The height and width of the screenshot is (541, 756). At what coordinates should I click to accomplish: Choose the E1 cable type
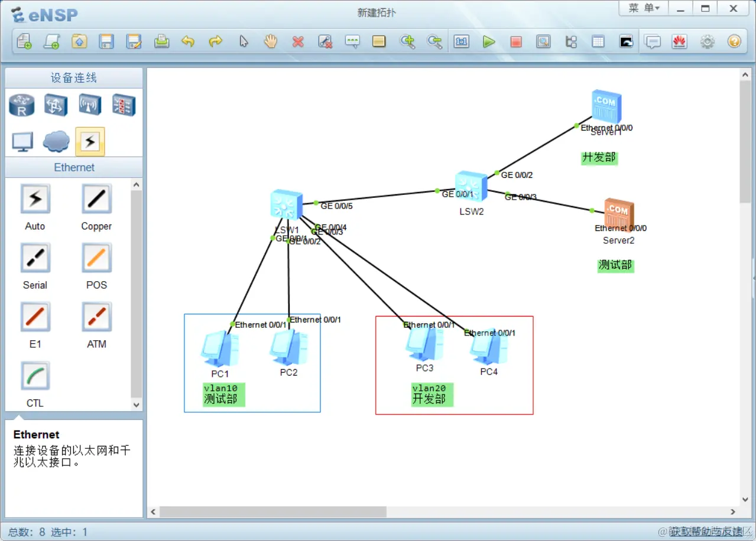35,317
